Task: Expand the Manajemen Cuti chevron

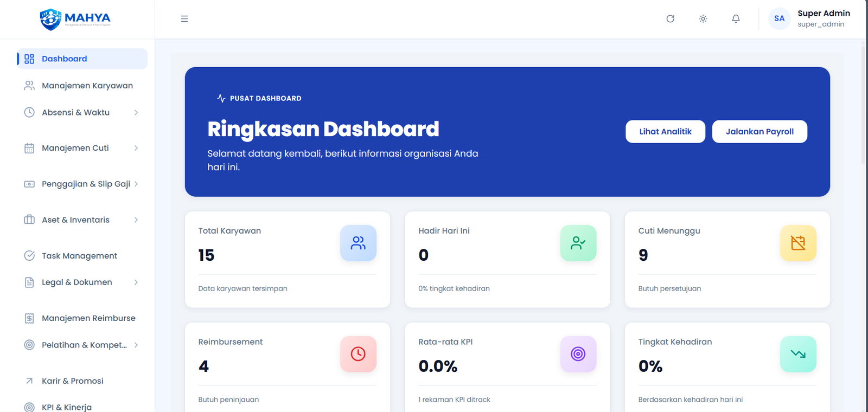Action: pyautogui.click(x=136, y=148)
